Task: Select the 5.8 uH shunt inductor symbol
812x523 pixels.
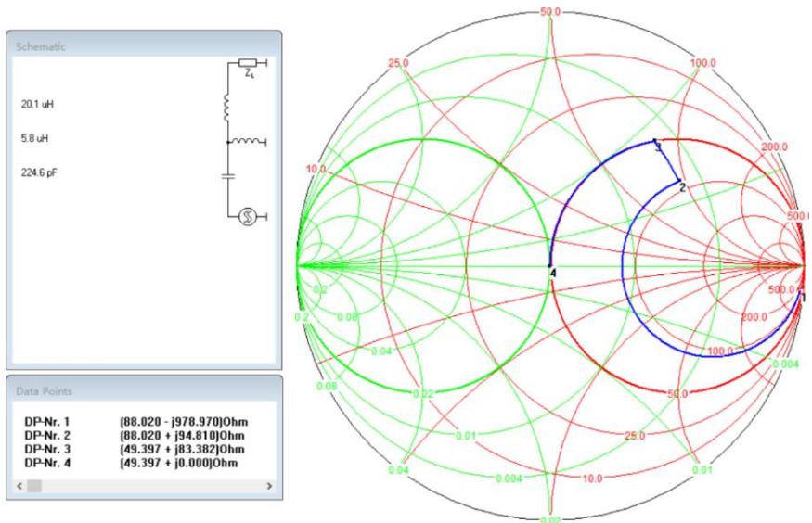Action: 249,142
